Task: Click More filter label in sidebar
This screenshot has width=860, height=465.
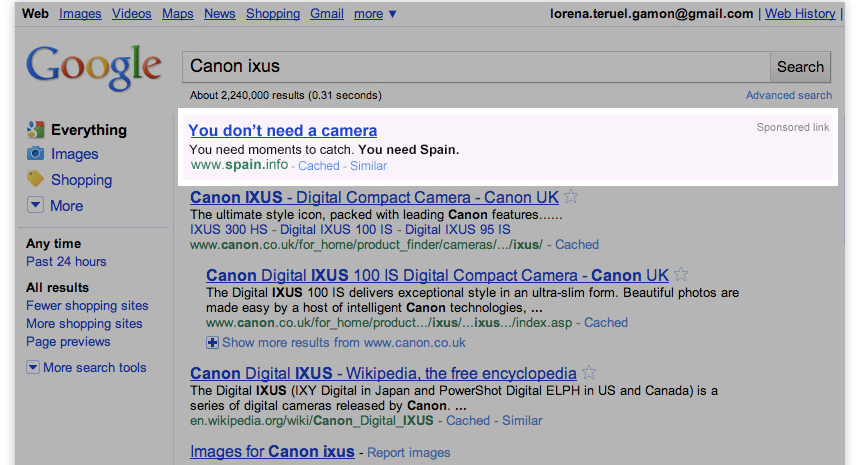Action: (67, 206)
